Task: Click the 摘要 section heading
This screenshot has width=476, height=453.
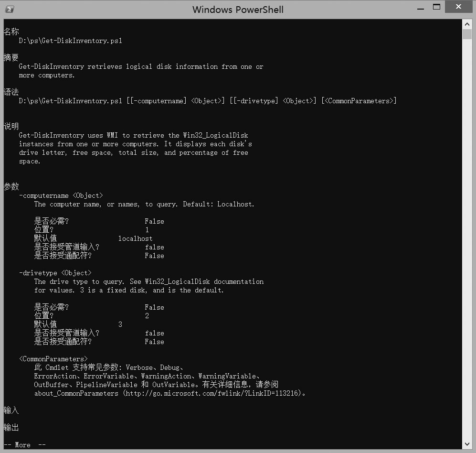Action: tap(11, 57)
